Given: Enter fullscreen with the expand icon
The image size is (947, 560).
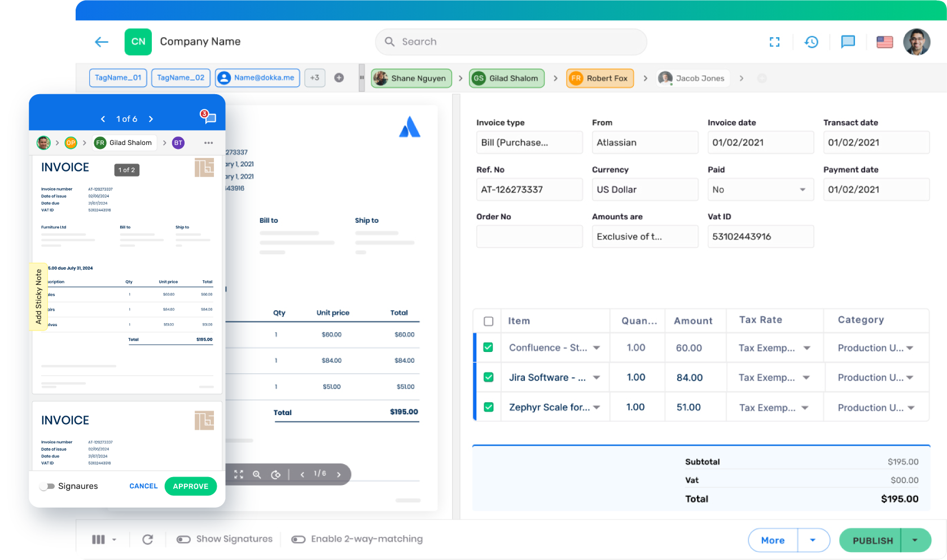Looking at the screenshot, I should [774, 42].
